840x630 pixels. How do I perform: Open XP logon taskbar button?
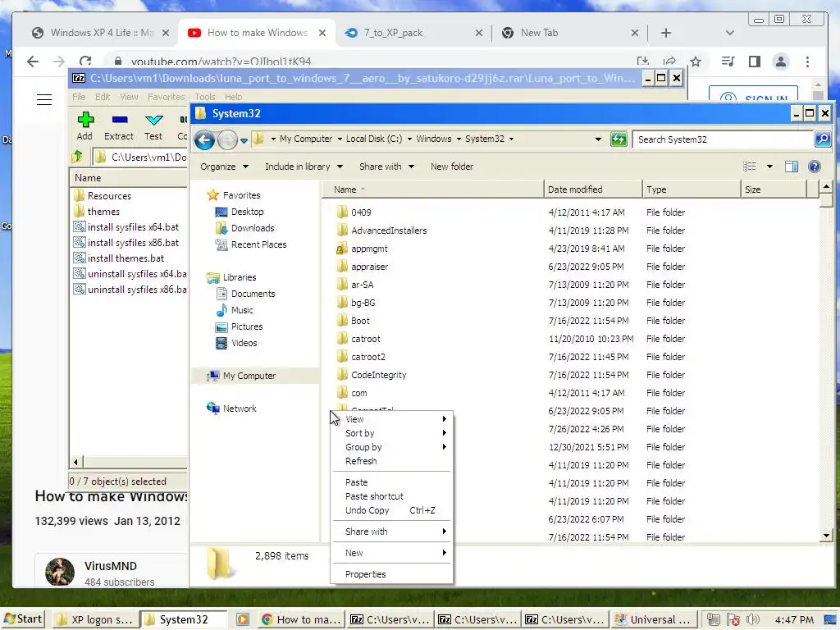point(95,619)
